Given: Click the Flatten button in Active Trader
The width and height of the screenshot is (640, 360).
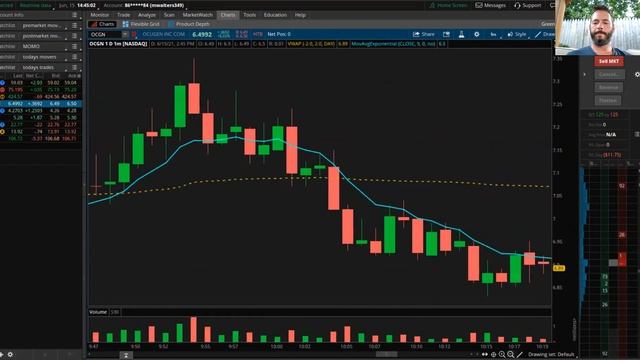Looking at the screenshot, I should (x=608, y=100).
